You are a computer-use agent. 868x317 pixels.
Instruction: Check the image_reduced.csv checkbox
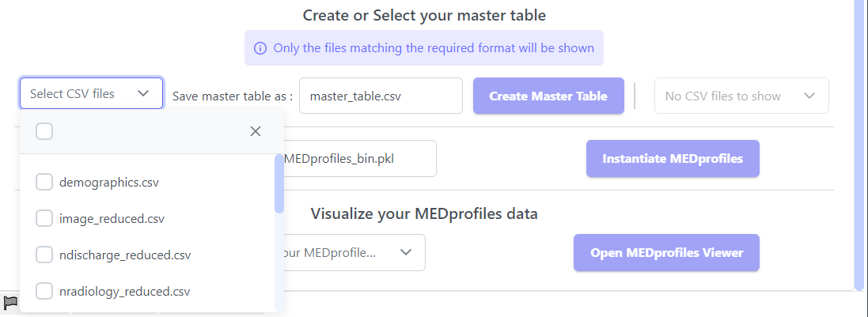point(44,219)
